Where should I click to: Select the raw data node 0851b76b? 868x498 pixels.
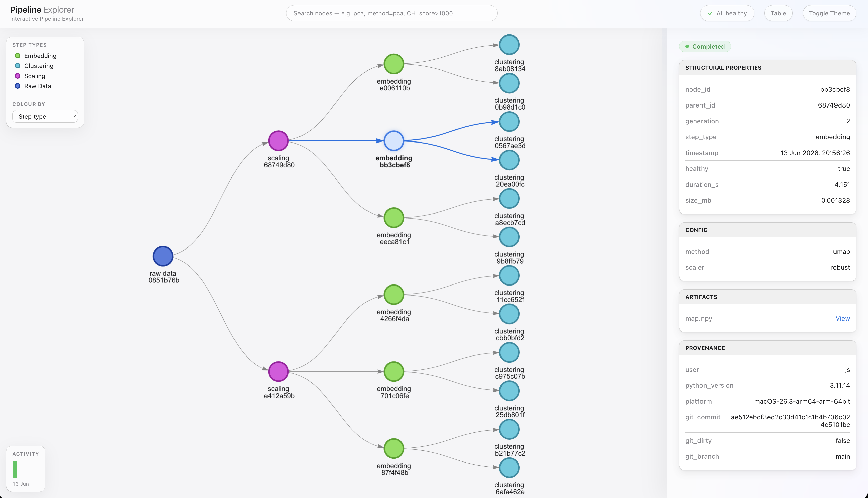163,256
